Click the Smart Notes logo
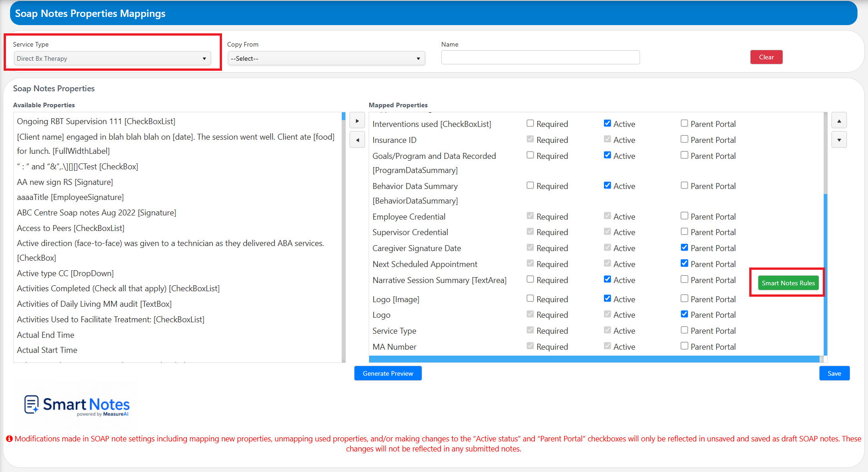868x472 pixels. click(x=77, y=405)
